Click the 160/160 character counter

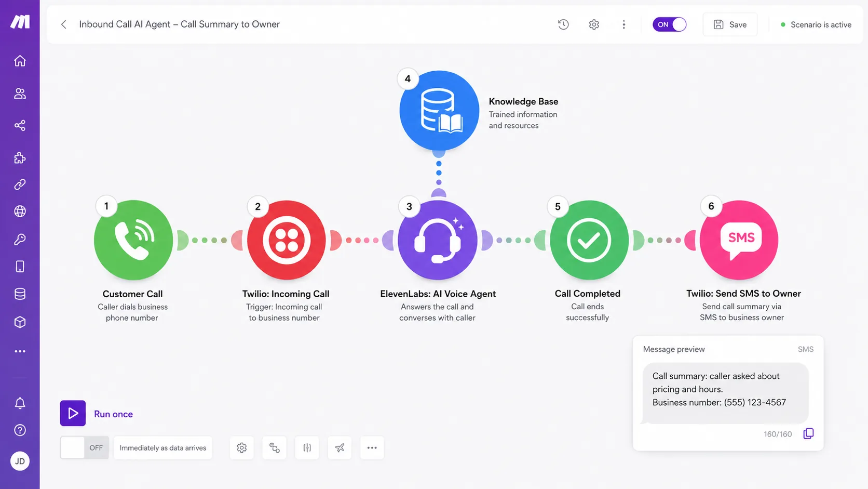(778, 434)
